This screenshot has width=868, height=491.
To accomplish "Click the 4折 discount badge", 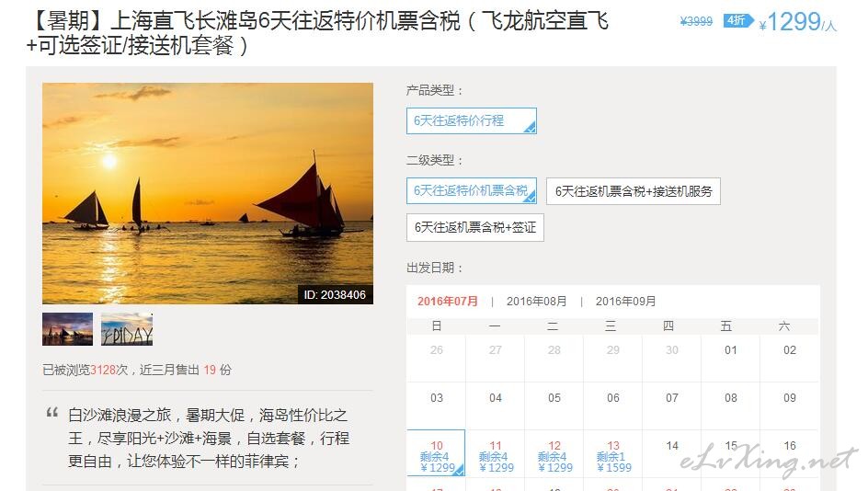I will coord(738,21).
